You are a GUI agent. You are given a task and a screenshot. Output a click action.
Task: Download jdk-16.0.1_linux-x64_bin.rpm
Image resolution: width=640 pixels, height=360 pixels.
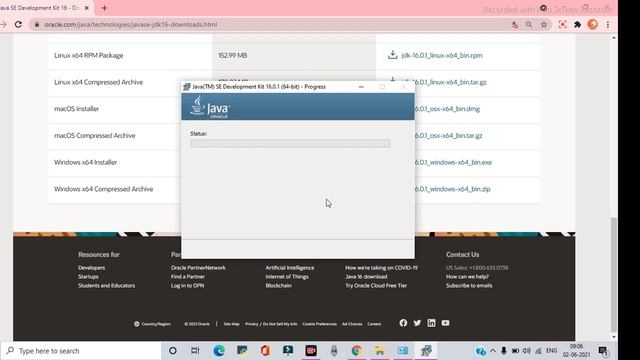[x=442, y=55]
